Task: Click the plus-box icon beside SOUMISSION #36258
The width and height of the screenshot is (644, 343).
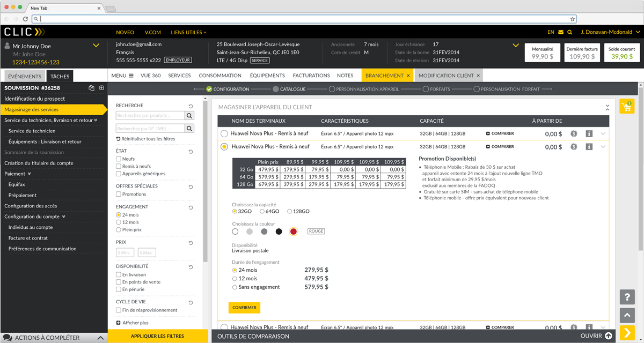Action: (x=101, y=88)
